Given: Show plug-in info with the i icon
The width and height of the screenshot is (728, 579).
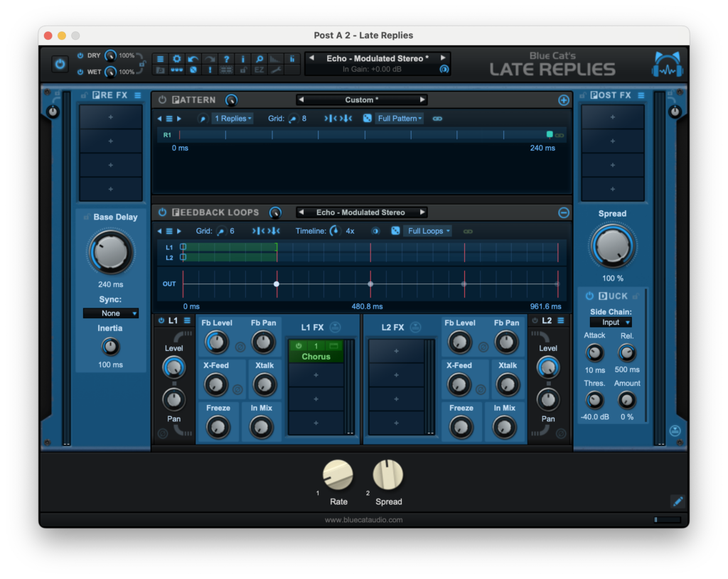Looking at the screenshot, I should [242, 59].
